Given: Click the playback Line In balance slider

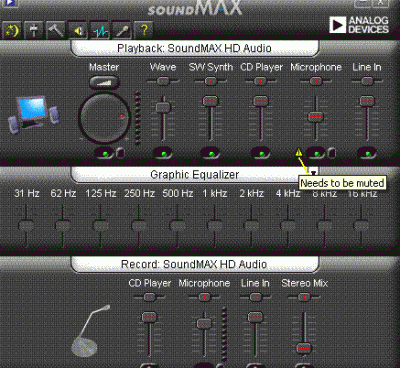Looking at the screenshot, I should (367, 81).
